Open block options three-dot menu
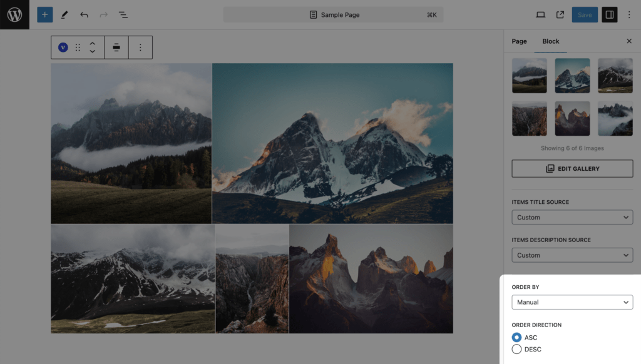The width and height of the screenshot is (641, 364). 140,48
